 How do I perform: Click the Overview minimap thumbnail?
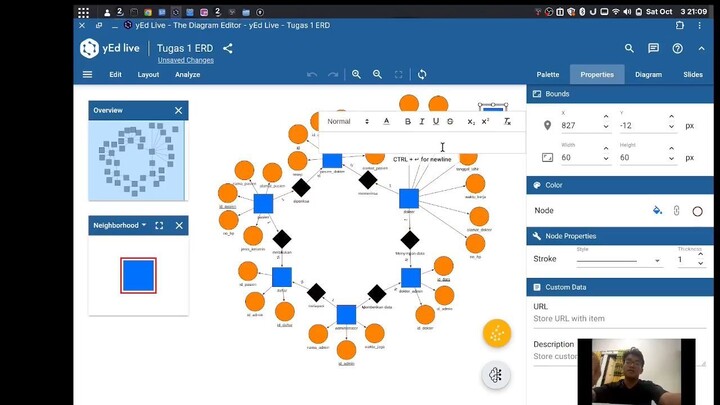(x=137, y=160)
